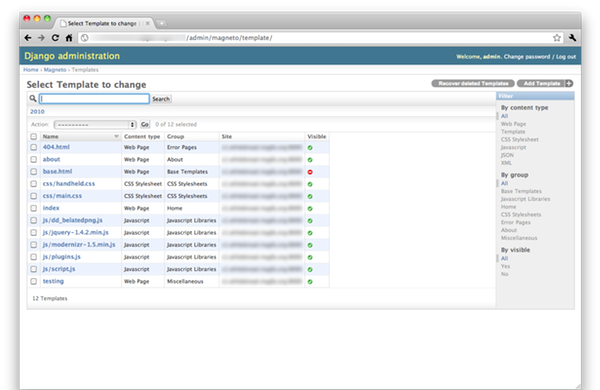
Task: Open the Action dropdown
Action: (95, 125)
